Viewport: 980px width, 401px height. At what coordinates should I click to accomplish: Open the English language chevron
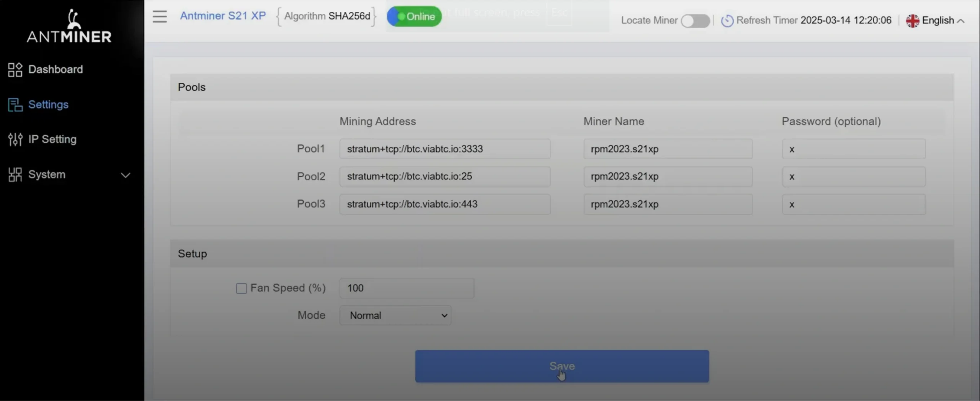click(960, 21)
